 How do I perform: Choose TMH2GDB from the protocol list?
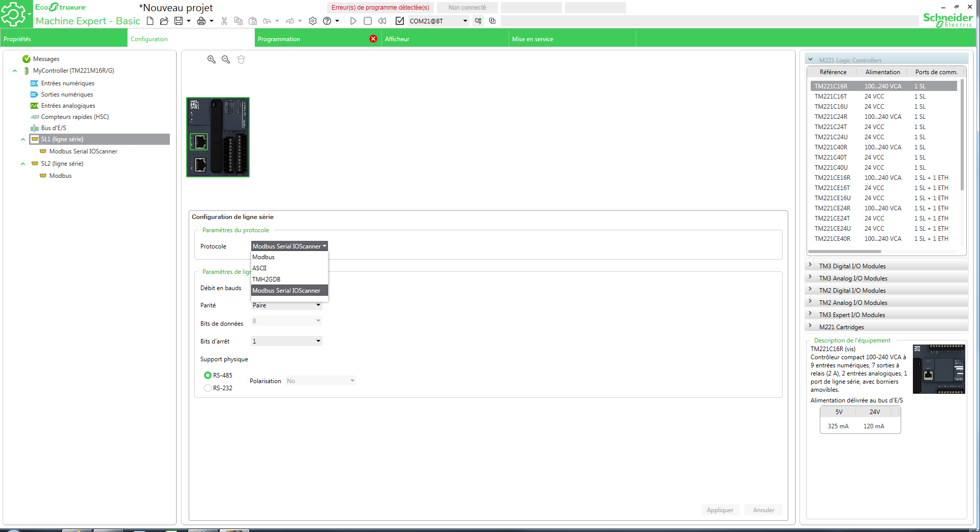289,279
